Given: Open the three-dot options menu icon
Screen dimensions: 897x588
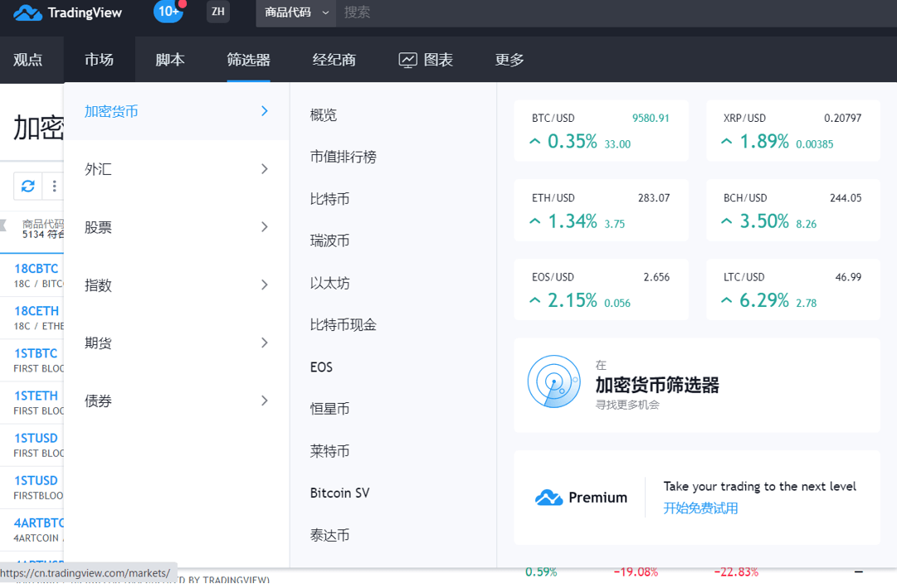Looking at the screenshot, I should click(54, 186).
